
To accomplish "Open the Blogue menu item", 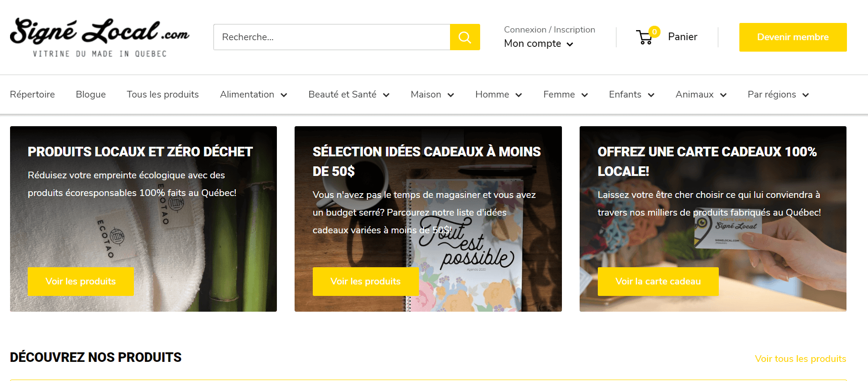I will (91, 95).
